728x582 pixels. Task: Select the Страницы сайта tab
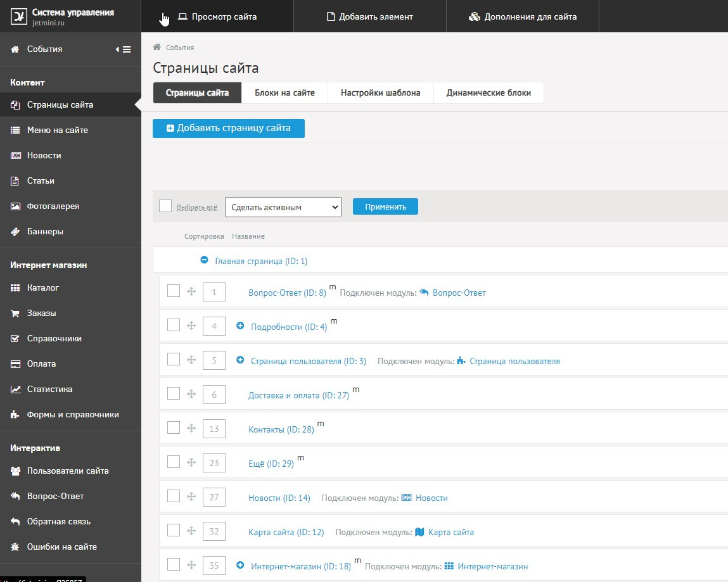[197, 93]
